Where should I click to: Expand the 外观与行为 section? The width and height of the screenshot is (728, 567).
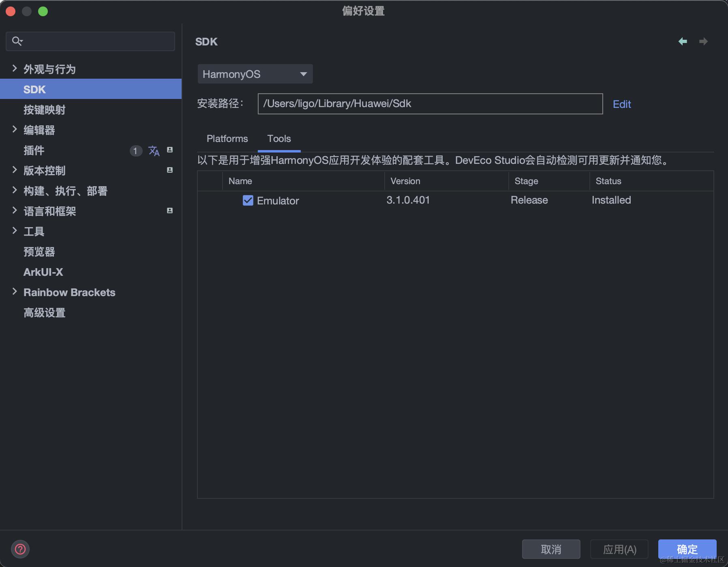point(15,69)
